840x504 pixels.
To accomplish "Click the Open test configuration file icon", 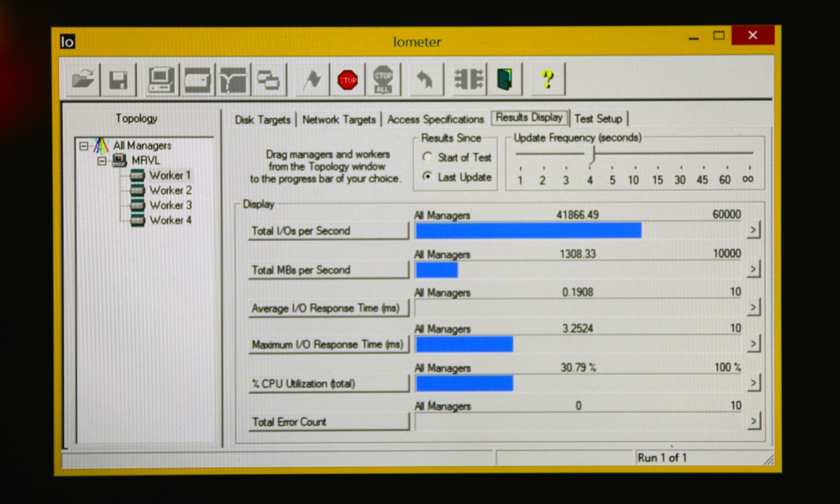I will click(83, 80).
